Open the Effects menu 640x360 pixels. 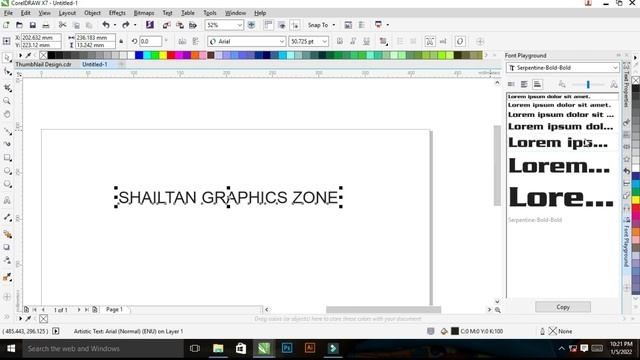point(117,13)
